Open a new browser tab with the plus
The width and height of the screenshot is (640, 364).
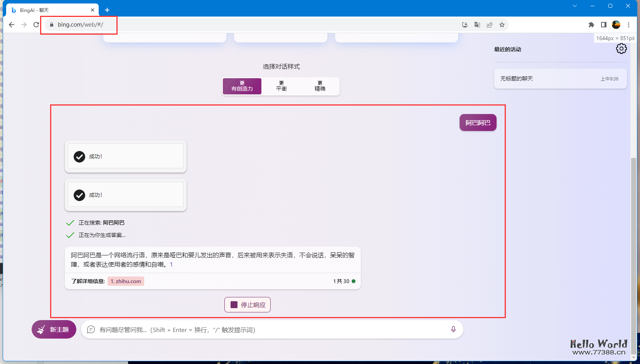(107, 10)
